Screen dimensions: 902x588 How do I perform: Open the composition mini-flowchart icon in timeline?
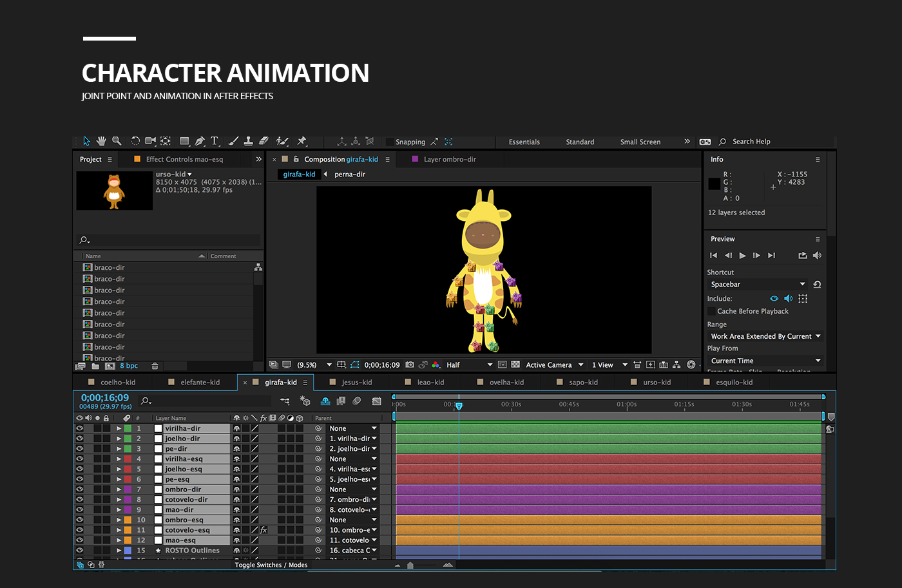click(x=285, y=401)
